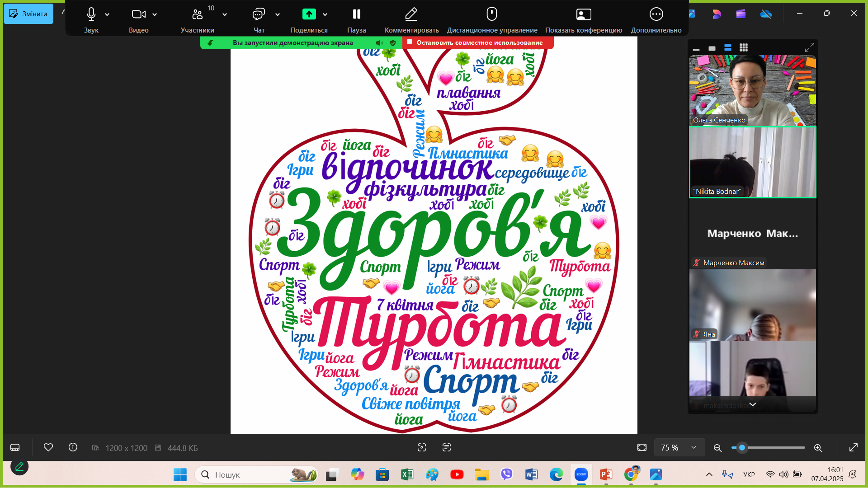Viewport: 868px width, 488px height.
Task: Open Excel from the taskbar
Action: [x=407, y=474]
